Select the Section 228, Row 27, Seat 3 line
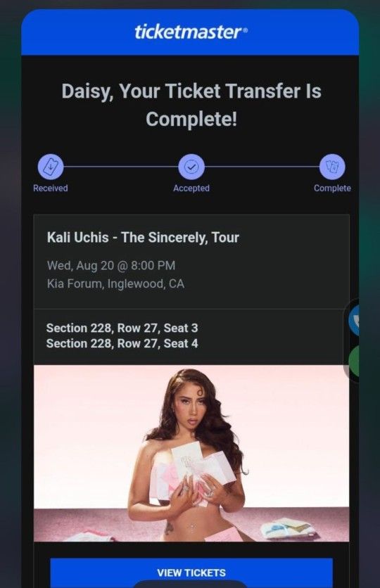Screen dimensions: 380x588 click(122, 328)
